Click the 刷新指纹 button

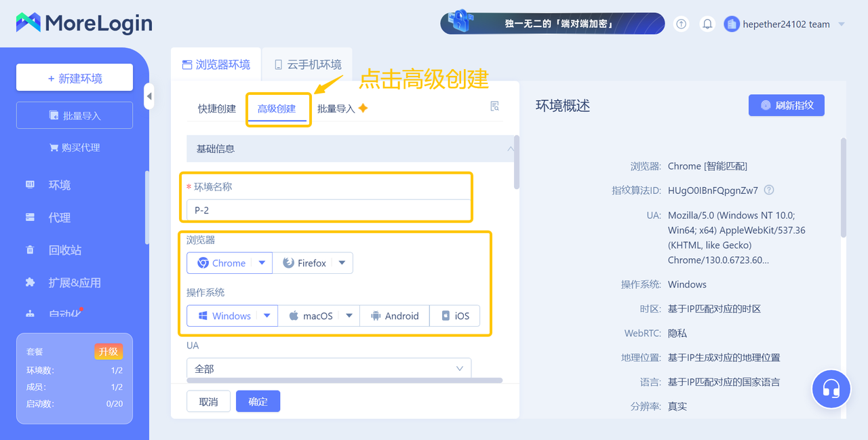point(786,105)
